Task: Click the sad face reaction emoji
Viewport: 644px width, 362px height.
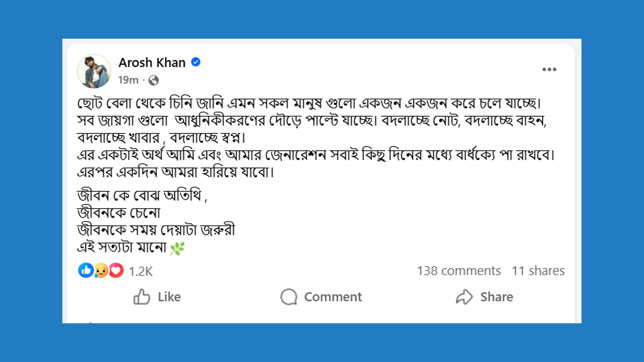Action: click(x=101, y=271)
